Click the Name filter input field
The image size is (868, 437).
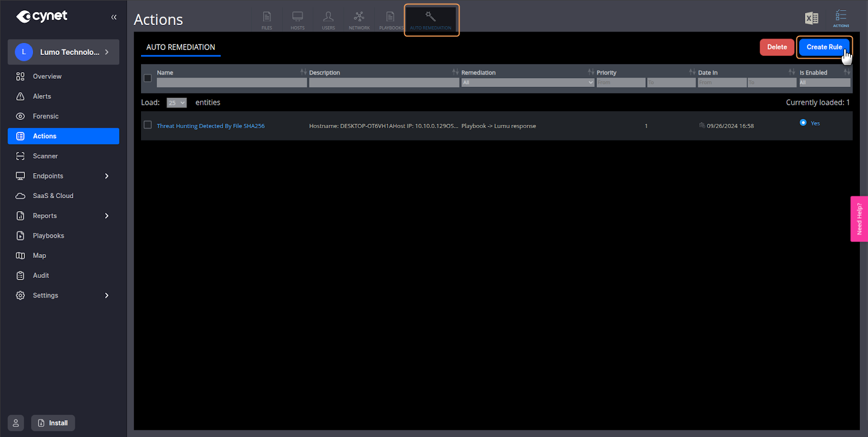(232, 83)
